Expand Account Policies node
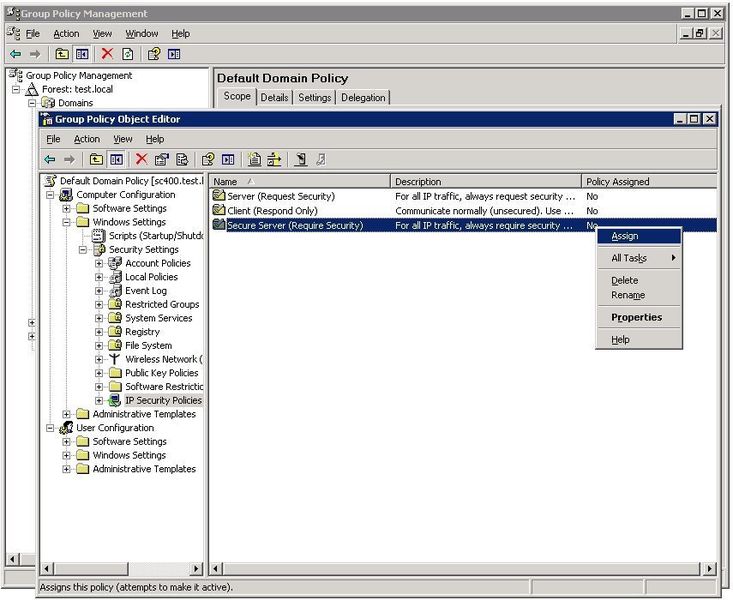This screenshot has height=600, width=733. click(x=99, y=263)
